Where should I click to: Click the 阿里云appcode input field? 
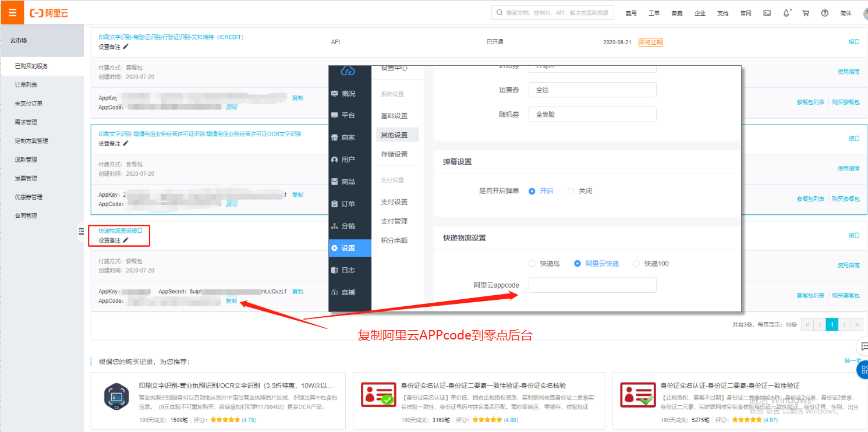[x=593, y=285]
